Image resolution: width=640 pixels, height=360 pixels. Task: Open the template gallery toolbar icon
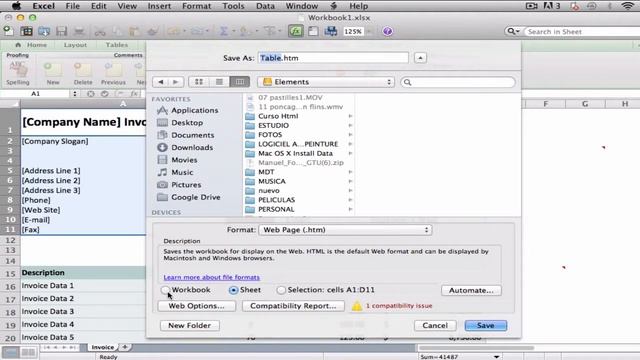[x=27, y=31]
